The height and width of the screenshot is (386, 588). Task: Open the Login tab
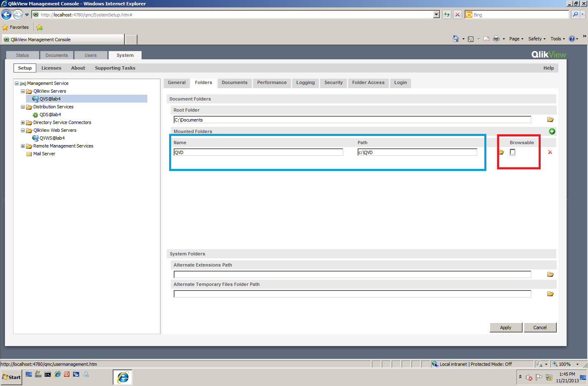tap(400, 82)
